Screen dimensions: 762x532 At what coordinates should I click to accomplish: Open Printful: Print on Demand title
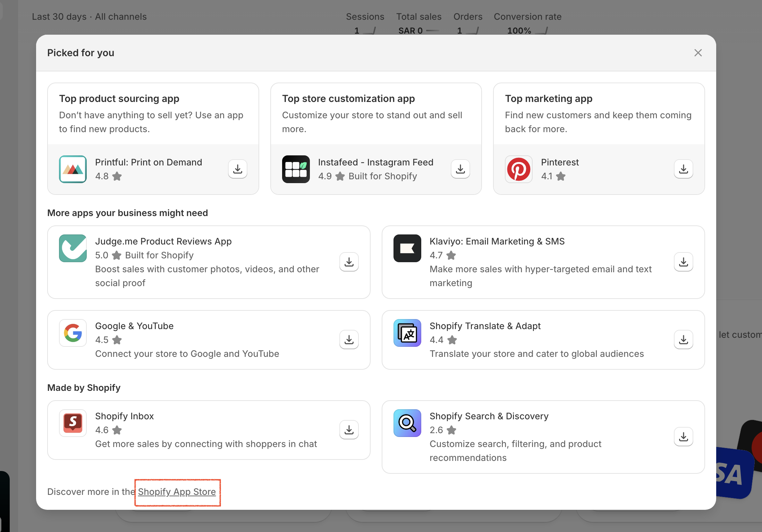[149, 162]
